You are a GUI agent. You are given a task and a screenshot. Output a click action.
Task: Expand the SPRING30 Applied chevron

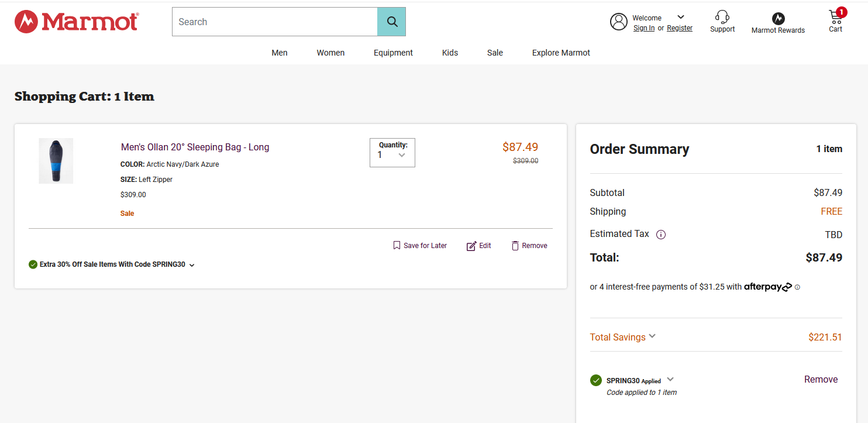click(x=670, y=379)
